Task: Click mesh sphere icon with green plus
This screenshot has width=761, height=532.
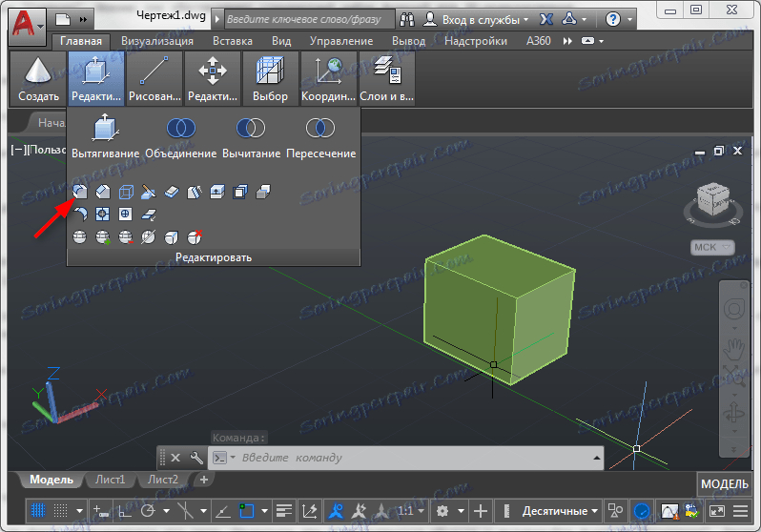Action: (103, 236)
